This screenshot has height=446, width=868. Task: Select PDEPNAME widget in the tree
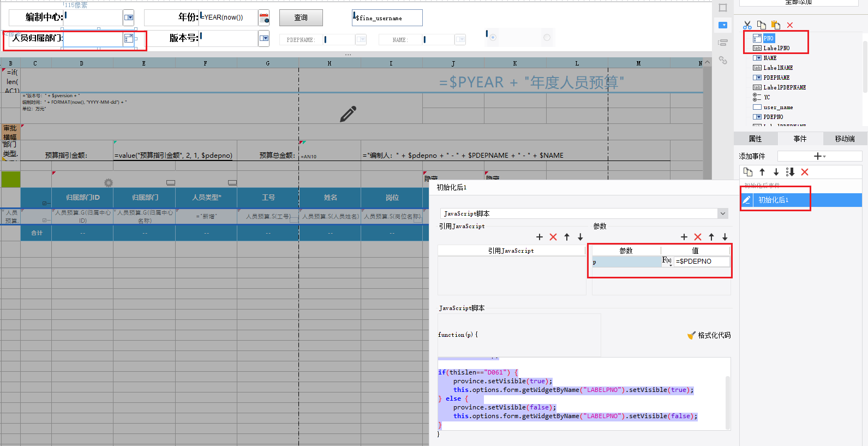pyautogui.click(x=776, y=78)
